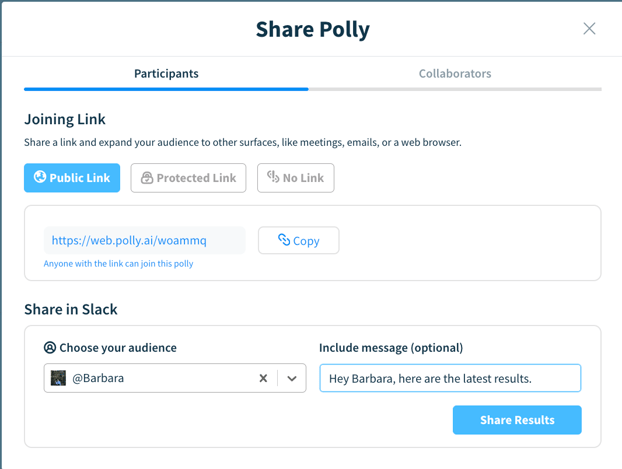Image resolution: width=622 pixels, height=469 pixels.
Task: Click the Anyone with the link note
Action: click(x=119, y=264)
